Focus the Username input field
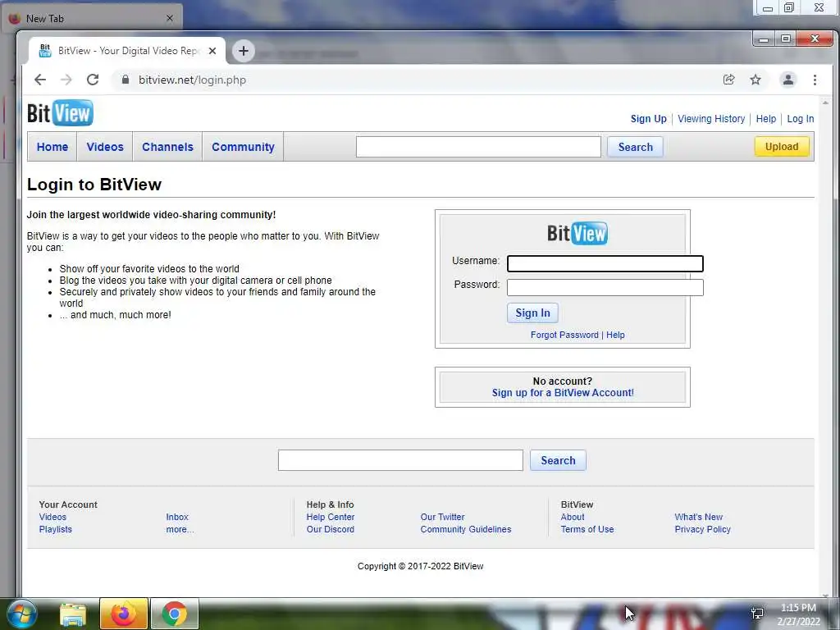The width and height of the screenshot is (840, 630). [x=605, y=263]
